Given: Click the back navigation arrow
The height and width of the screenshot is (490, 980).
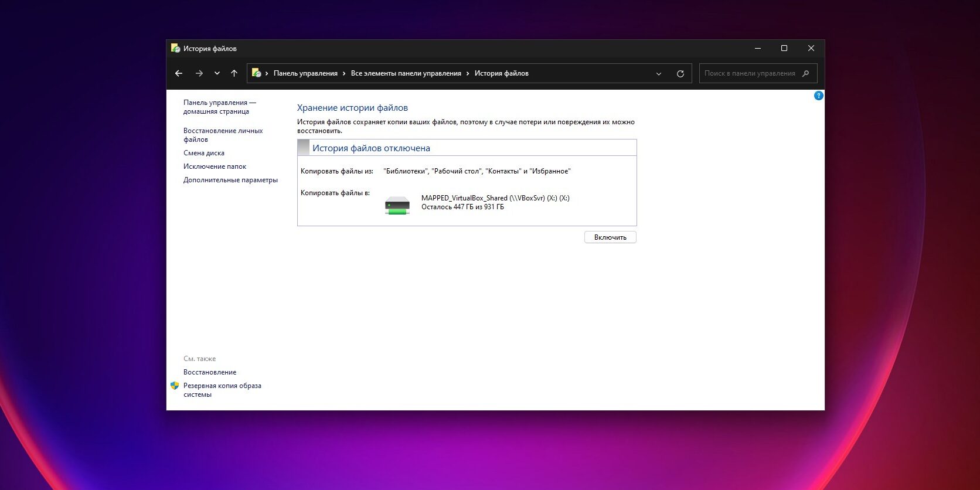Looking at the screenshot, I should click(179, 73).
